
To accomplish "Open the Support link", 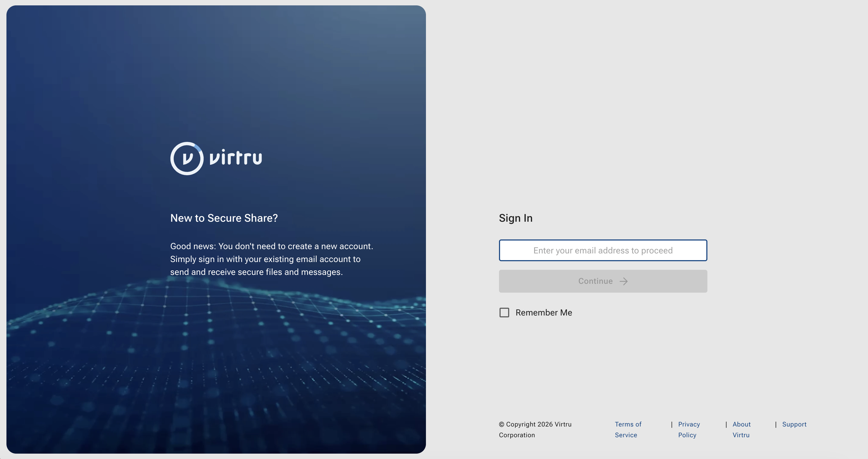I will tap(794, 424).
